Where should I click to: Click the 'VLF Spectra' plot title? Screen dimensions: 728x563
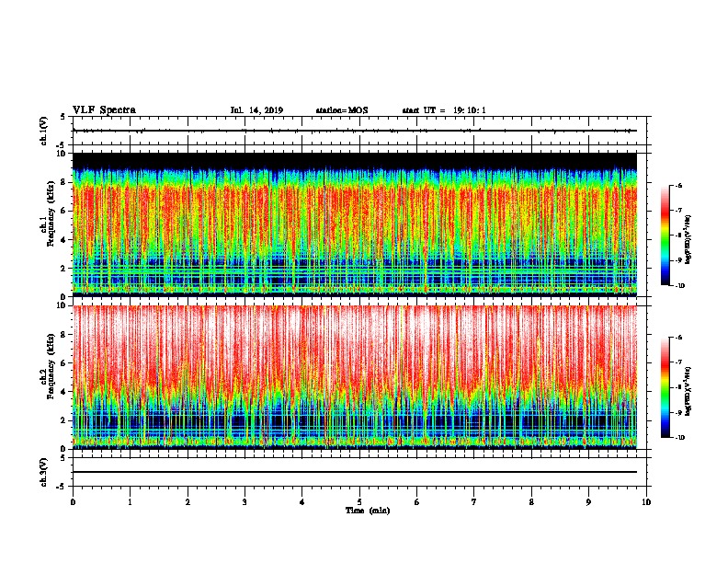tap(104, 110)
